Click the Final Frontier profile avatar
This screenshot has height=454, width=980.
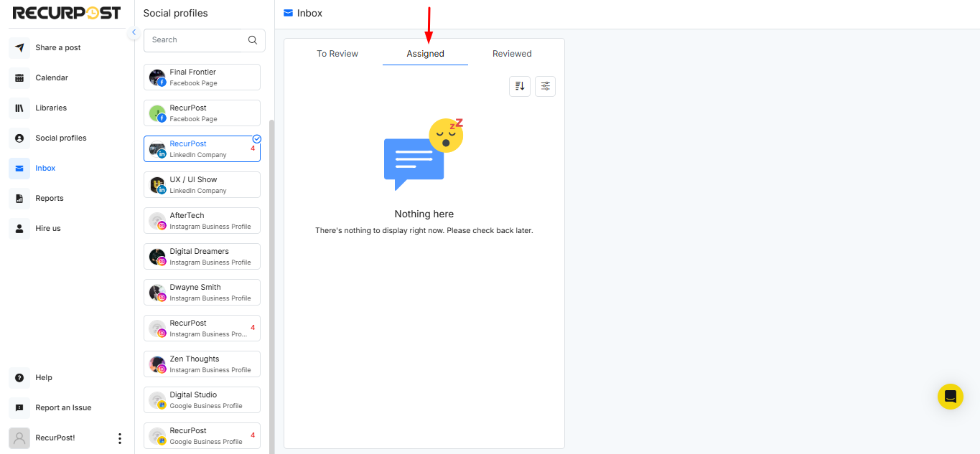point(157,77)
